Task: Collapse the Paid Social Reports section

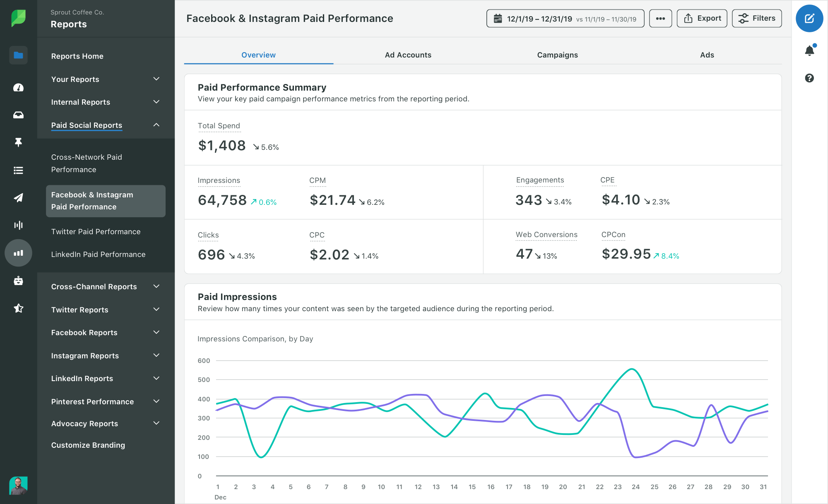Action: coord(106,125)
